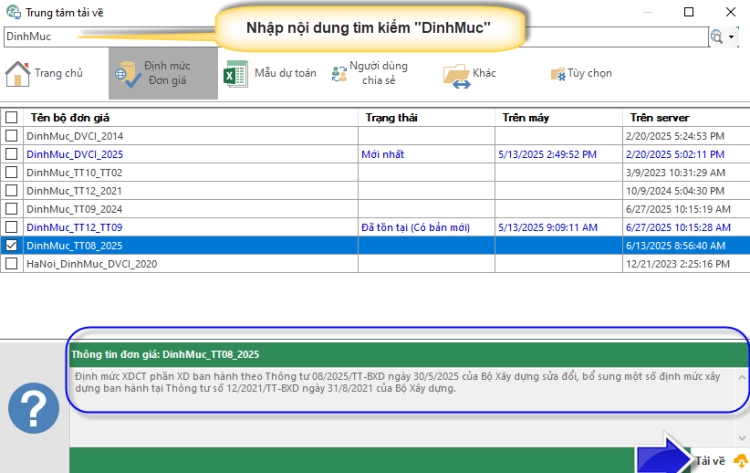This screenshot has height=473, width=750.
Task: Click the Tùy chọn settings icon
Action: 558,74
